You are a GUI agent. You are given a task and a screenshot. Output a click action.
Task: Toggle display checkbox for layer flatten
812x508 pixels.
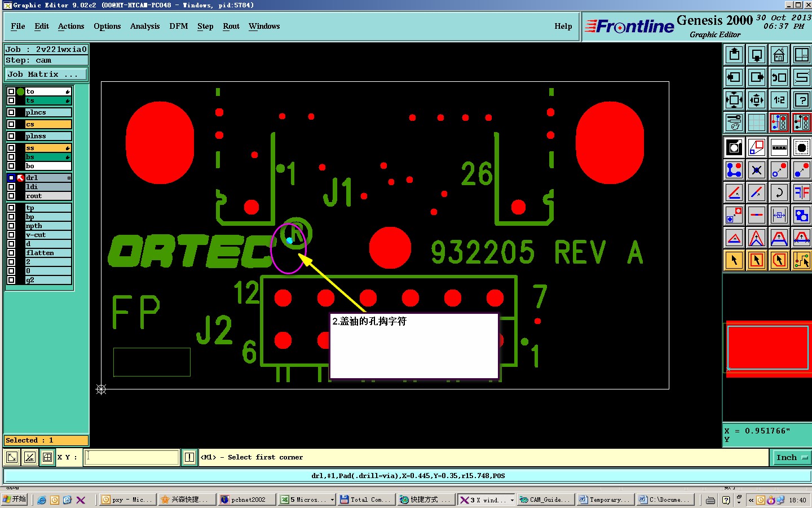pos(11,253)
